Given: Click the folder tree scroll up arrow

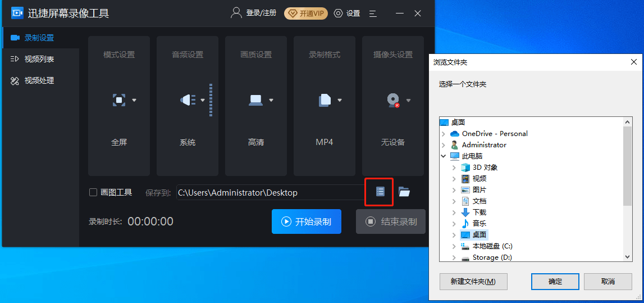Looking at the screenshot, I should [x=627, y=122].
